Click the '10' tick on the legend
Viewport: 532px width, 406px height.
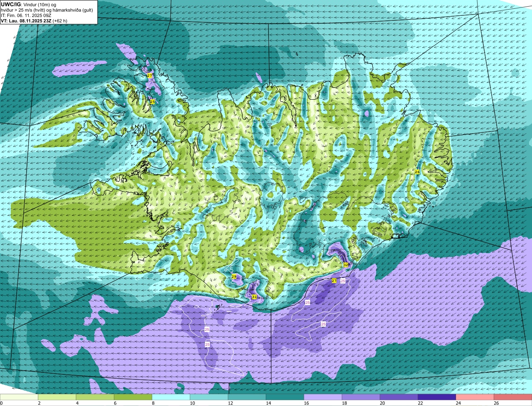[192, 403]
